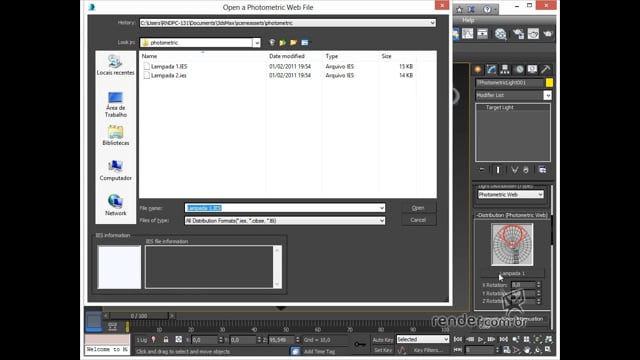Expand the Look in folder dropdown

click(x=256, y=42)
